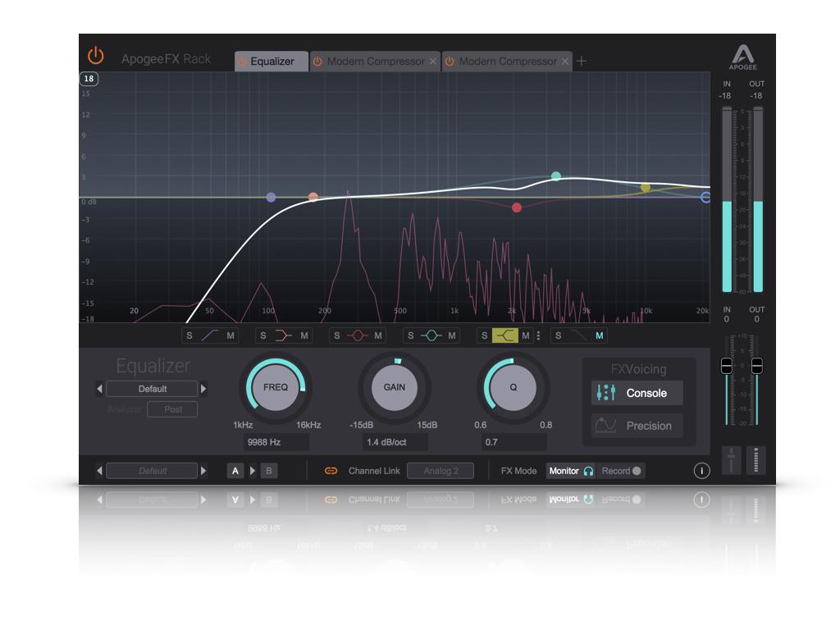This screenshot has height=630, width=840.
Task: Click the input level fader handle
Action: pos(726,365)
